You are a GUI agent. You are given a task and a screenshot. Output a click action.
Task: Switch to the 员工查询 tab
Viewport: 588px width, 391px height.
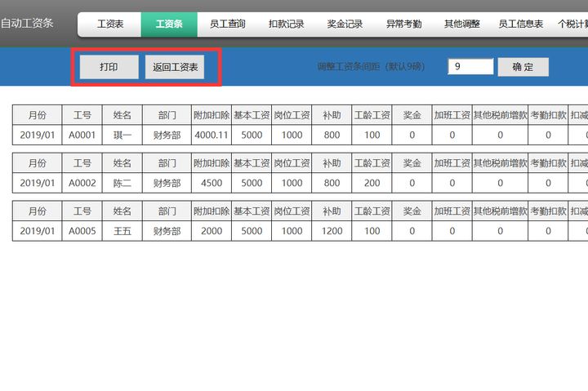click(227, 24)
